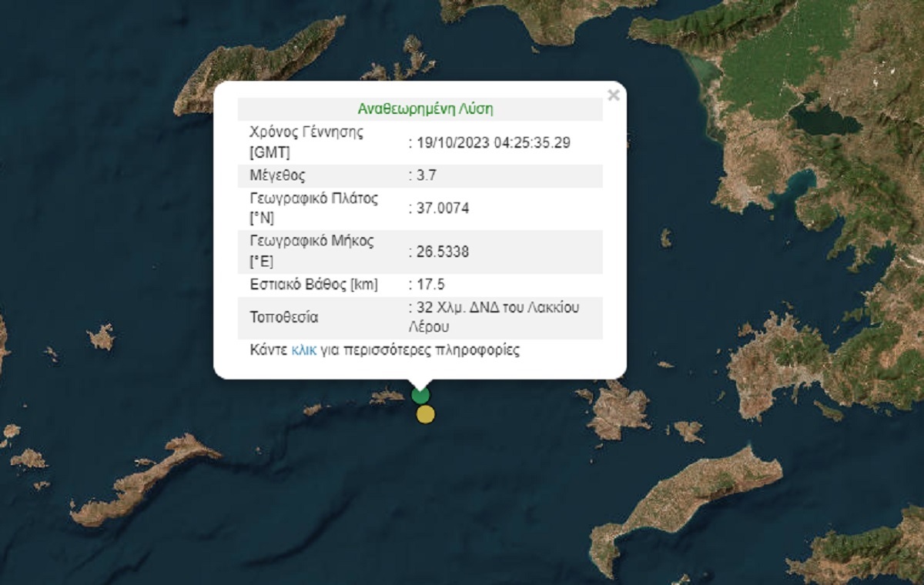Select the yellow earthquake marker
The width and height of the screenshot is (924, 585).
[425, 415]
